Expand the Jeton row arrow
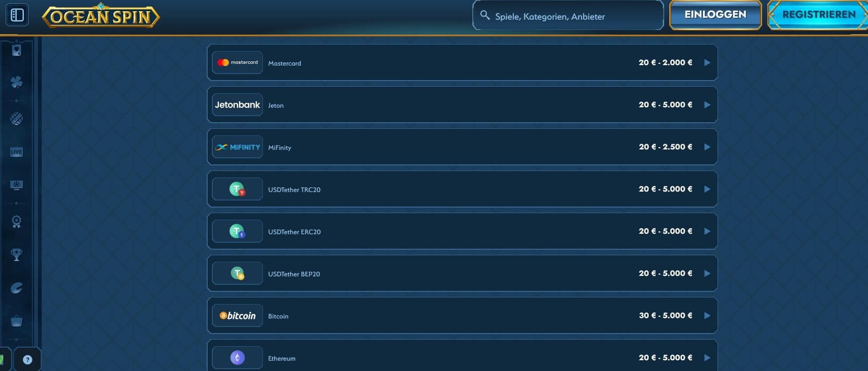Viewport: 868px width, 371px height. coord(707,104)
